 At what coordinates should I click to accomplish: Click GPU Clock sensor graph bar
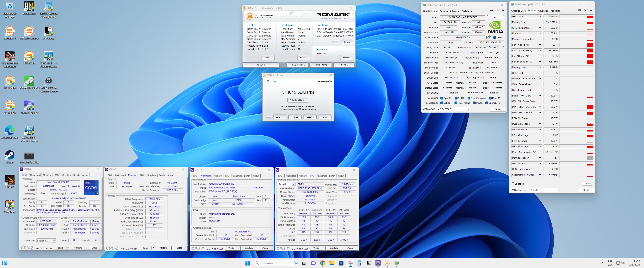tap(576, 16)
